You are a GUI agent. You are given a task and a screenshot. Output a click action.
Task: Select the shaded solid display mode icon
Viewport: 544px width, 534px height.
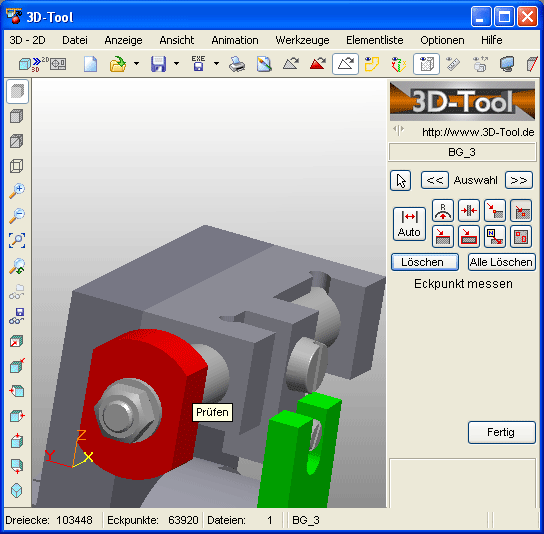(17, 92)
